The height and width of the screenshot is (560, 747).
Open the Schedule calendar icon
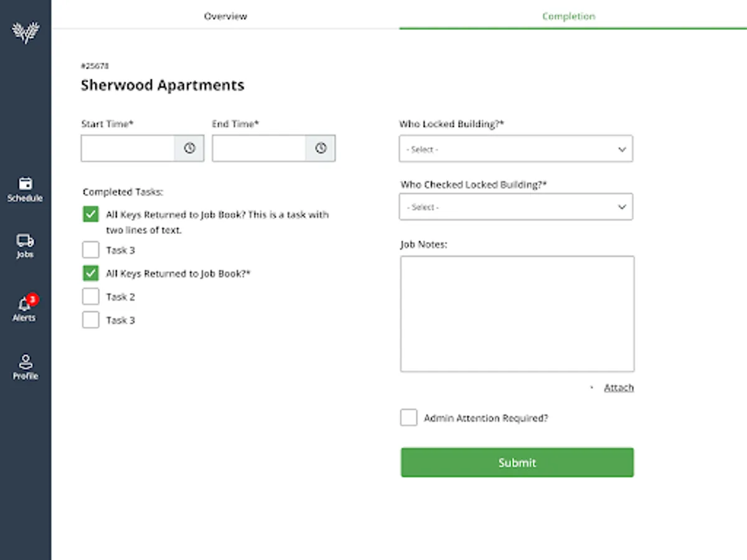(x=26, y=184)
